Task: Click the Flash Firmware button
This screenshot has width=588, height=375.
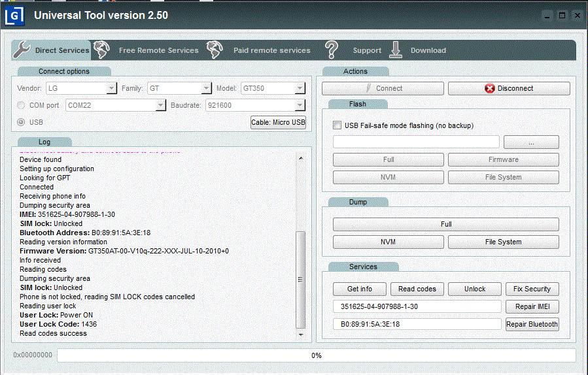Action: tap(503, 159)
